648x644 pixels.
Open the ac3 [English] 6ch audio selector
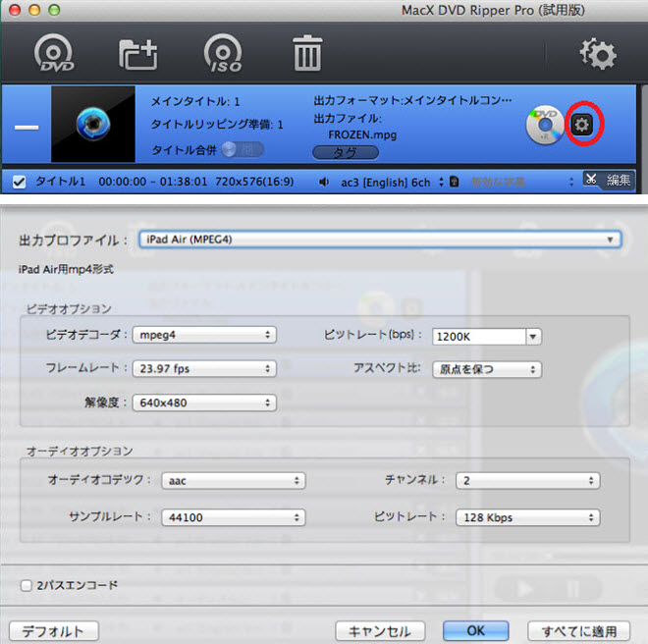click(392, 183)
